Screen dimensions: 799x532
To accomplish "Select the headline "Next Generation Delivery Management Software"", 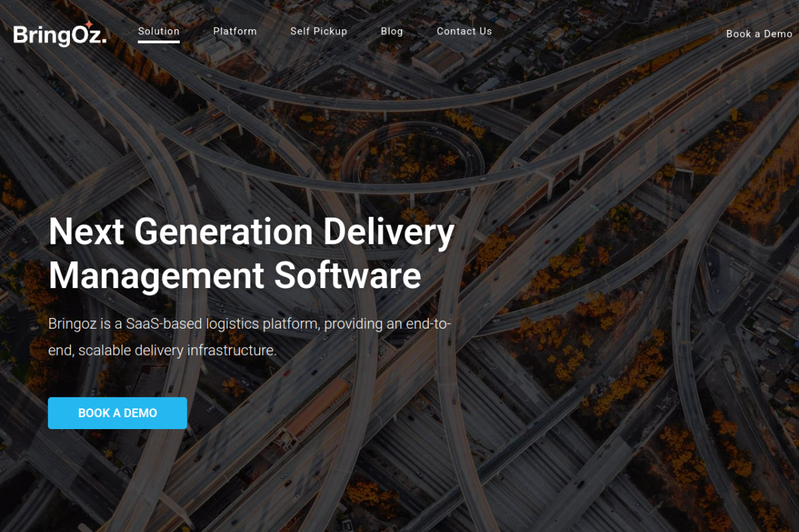I will click(252, 254).
